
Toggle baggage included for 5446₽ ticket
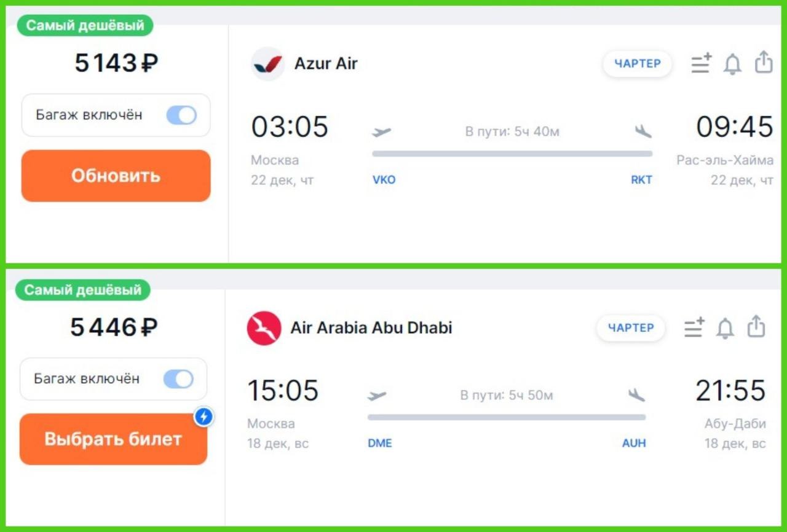[x=178, y=379]
